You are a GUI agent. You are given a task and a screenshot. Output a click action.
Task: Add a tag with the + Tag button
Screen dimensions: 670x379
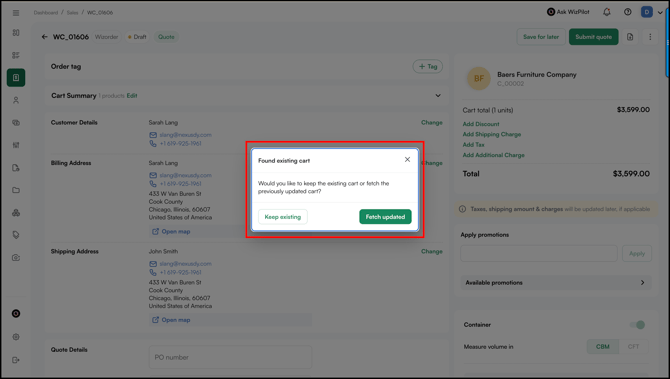(x=428, y=66)
